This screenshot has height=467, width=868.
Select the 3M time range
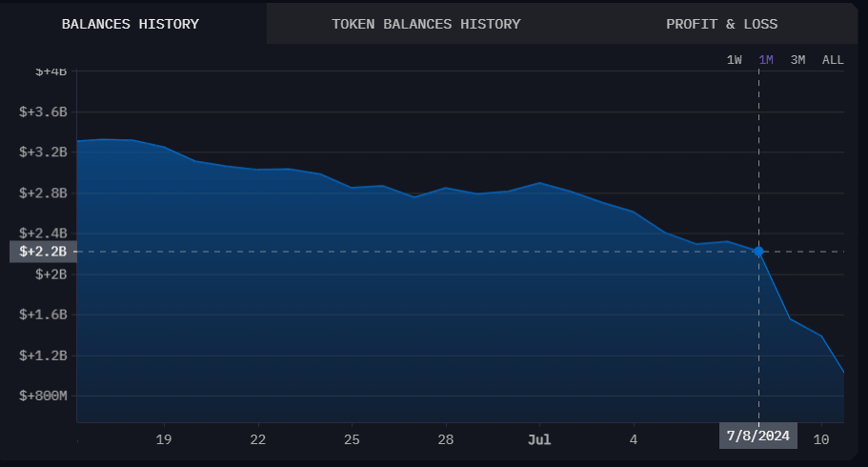(797, 60)
